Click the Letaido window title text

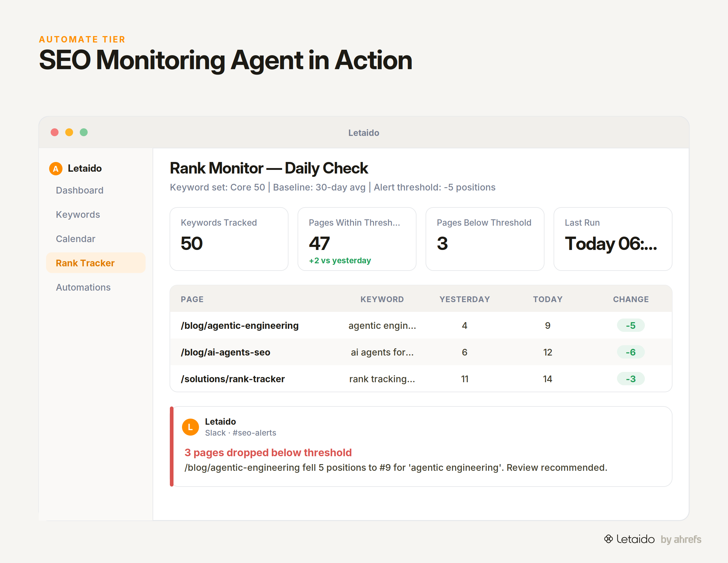point(364,133)
